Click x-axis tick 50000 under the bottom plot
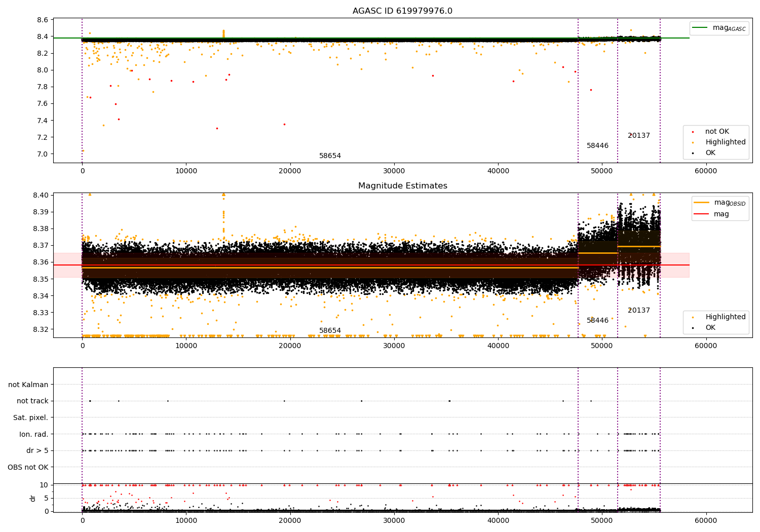 tap(602, 521)
